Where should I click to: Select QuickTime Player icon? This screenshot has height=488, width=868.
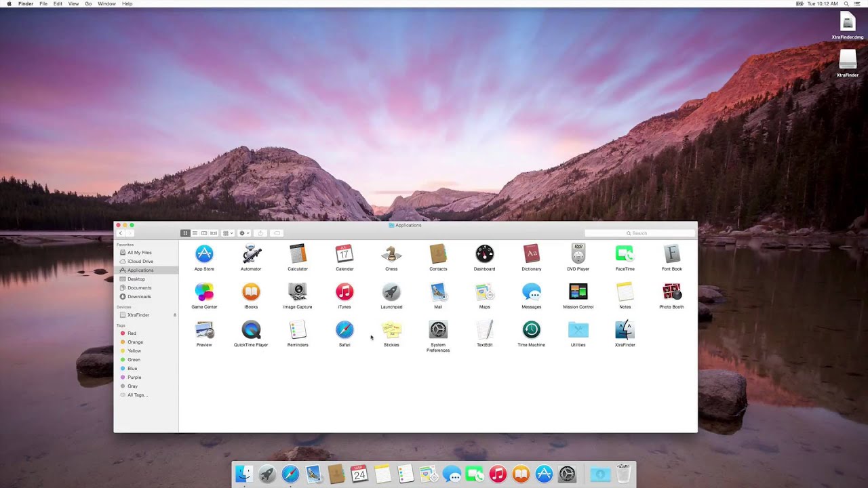click(251, 330)
